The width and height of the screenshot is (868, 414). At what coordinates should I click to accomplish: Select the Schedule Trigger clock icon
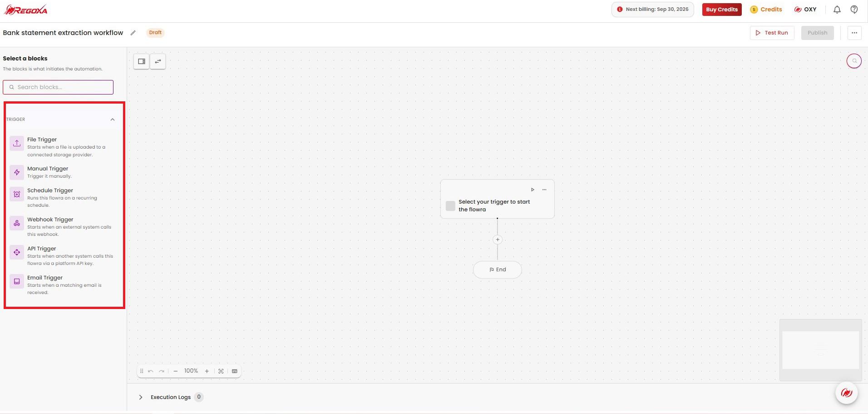point(17,194)
